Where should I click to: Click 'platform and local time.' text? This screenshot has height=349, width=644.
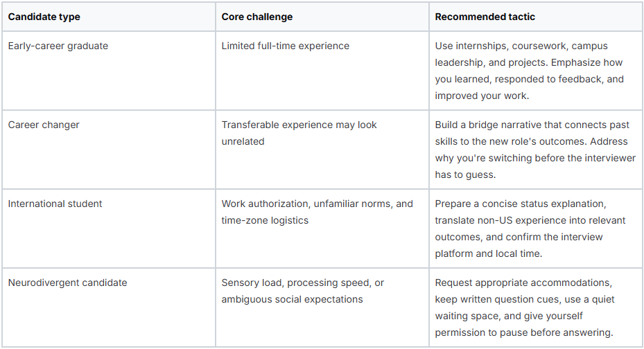click(488, 254)
